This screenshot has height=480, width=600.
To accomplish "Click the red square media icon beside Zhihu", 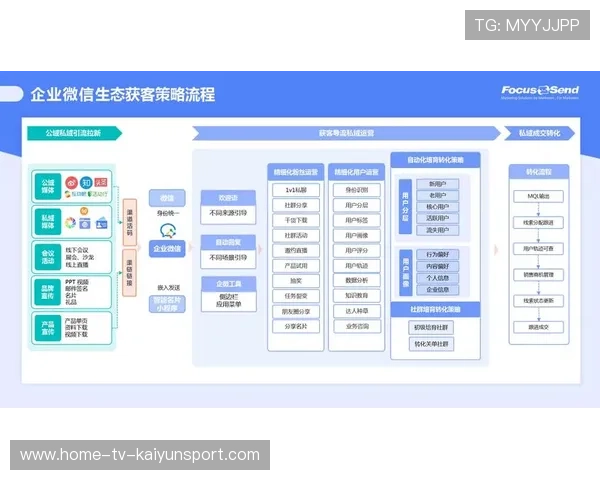I will tap(101, 183).
